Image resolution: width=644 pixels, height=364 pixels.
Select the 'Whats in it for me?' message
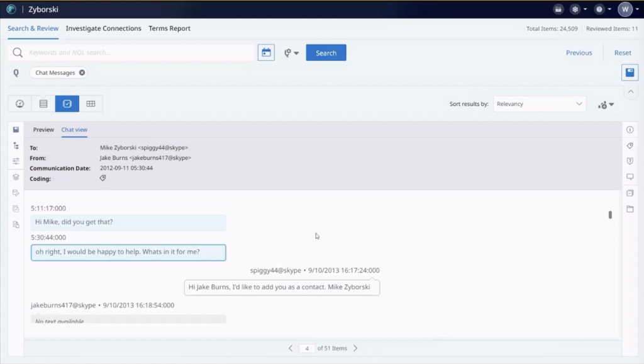(x=128, y=252)
